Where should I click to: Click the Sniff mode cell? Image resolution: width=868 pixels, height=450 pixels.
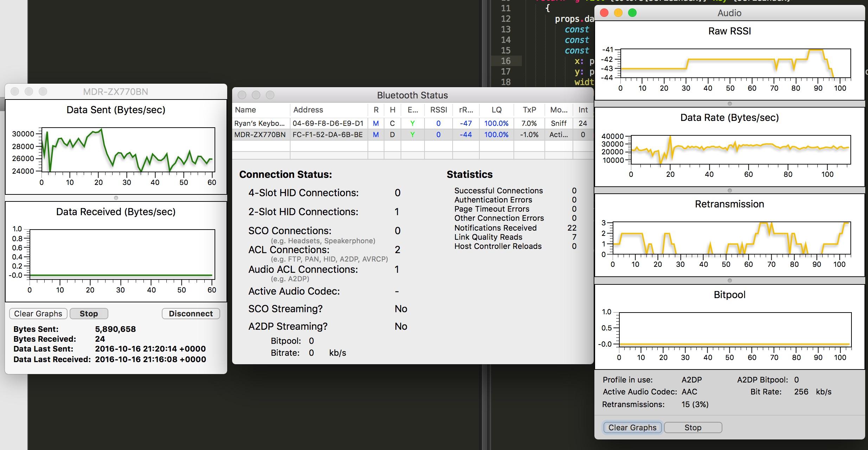pos(559,123)
